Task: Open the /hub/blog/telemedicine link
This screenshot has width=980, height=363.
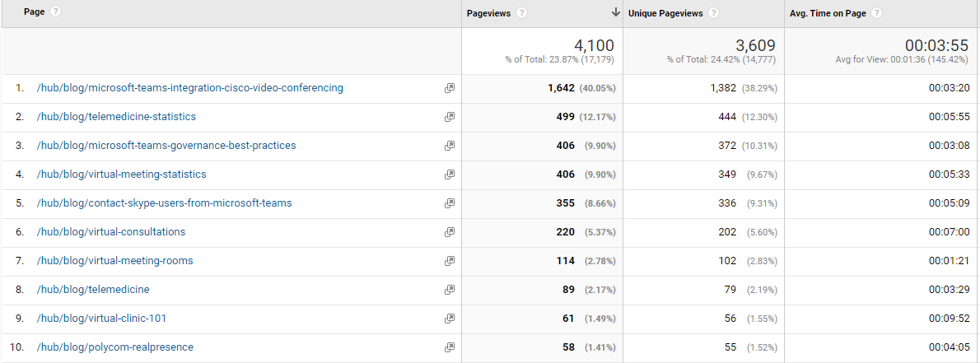Action: tap(93, 289)
